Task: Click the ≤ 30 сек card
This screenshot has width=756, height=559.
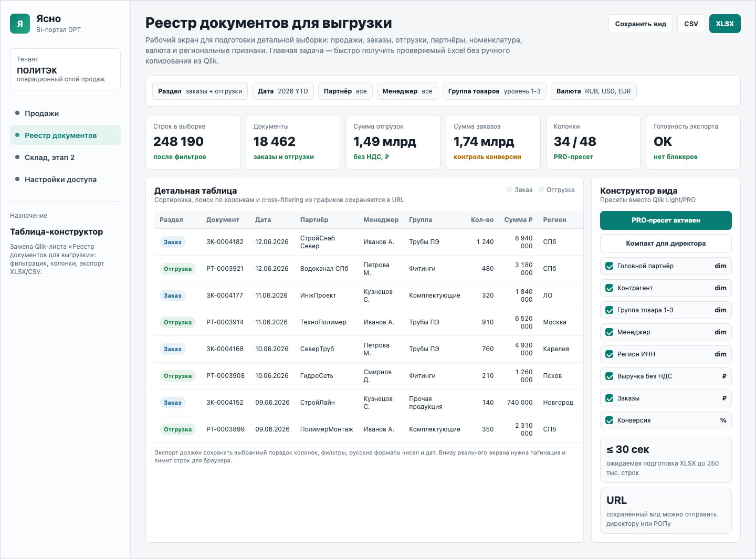Action: click(666, 460)
